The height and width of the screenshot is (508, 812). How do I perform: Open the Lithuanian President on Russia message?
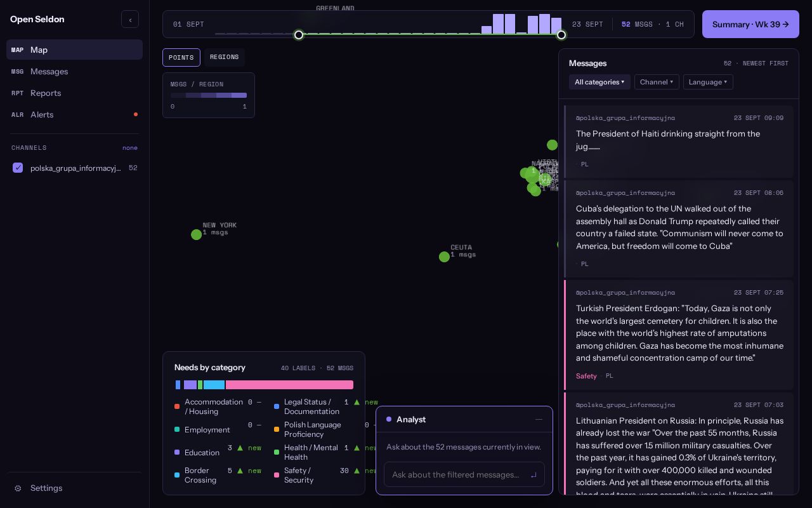(679, 444)
